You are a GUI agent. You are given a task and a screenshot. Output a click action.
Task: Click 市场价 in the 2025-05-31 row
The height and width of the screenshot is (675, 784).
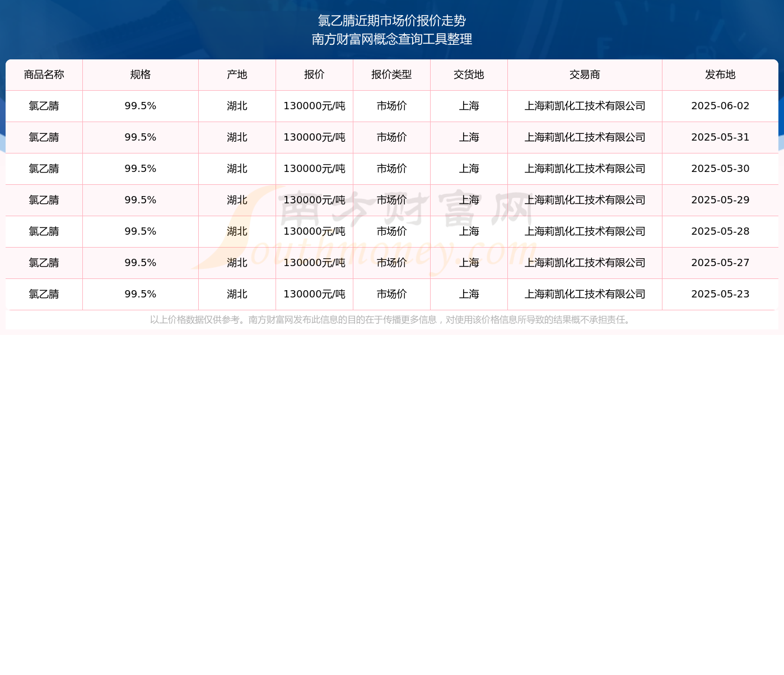pos(391,137)
